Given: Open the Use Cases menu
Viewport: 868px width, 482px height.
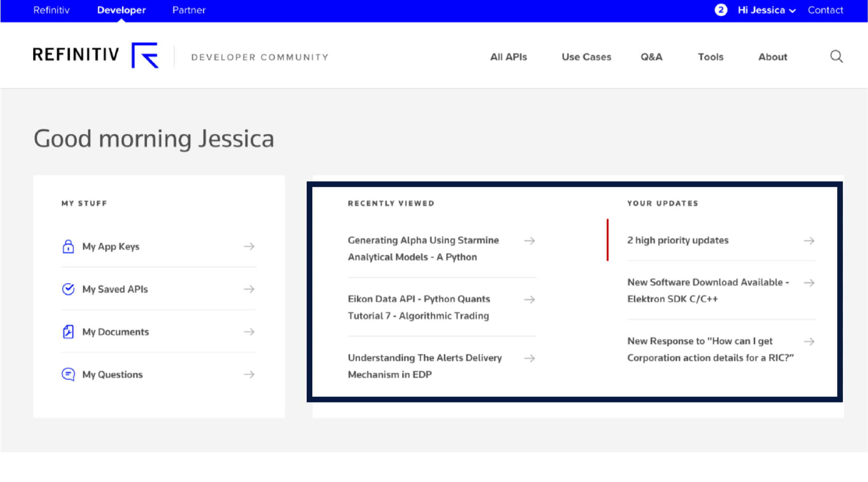Looking at the screenshot, I should click(x=586, y=57).
